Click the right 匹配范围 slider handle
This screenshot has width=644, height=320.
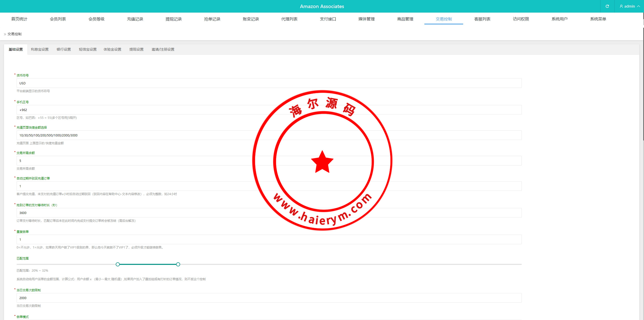coord(178,264)
